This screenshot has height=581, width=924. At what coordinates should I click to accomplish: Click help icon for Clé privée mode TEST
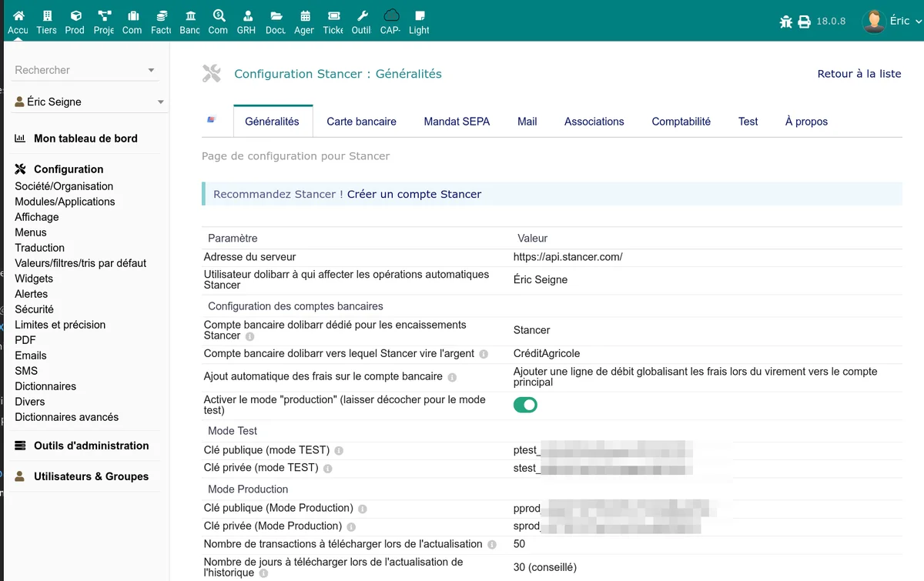(x=327, y=468)
